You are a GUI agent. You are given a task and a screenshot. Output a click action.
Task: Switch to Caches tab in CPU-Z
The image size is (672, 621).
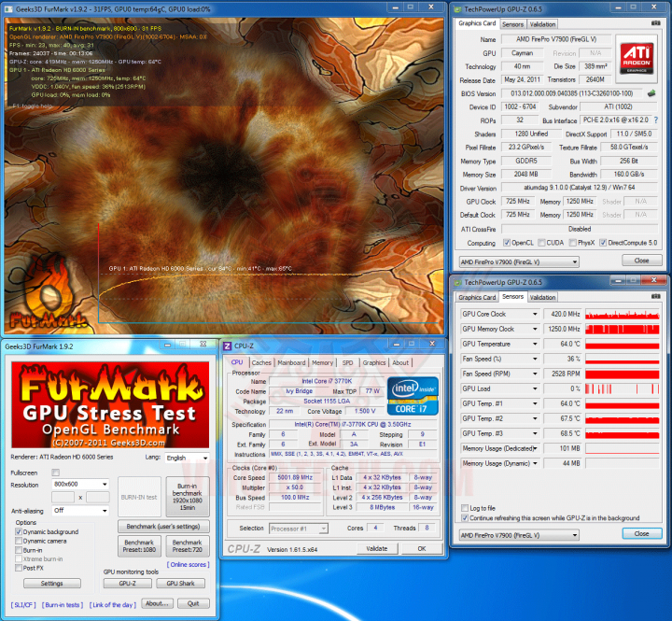[261, 363]
